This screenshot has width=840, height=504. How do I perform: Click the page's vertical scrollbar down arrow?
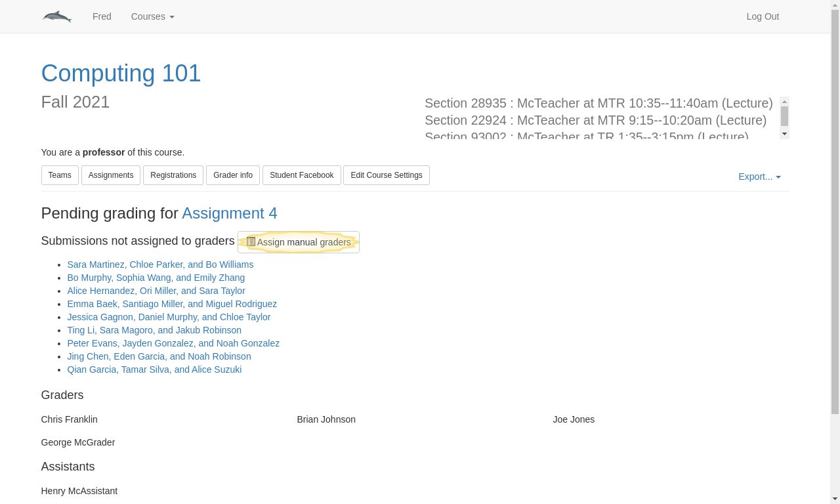click(x=835, y=498)
